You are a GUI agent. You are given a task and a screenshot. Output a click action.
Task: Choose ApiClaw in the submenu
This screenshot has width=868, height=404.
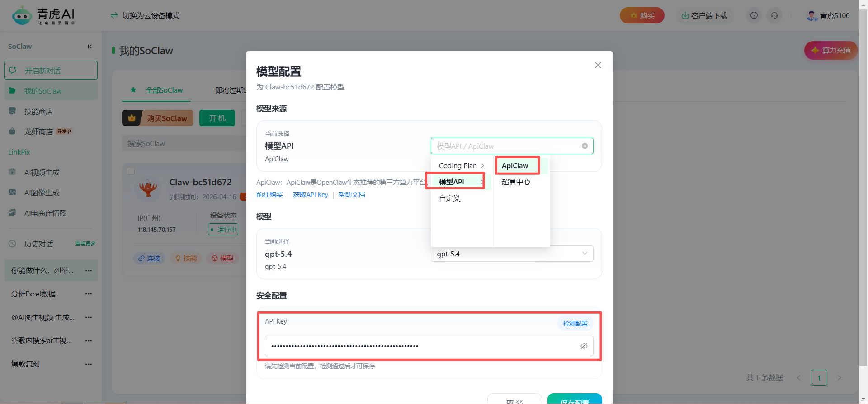coord(522,166)
